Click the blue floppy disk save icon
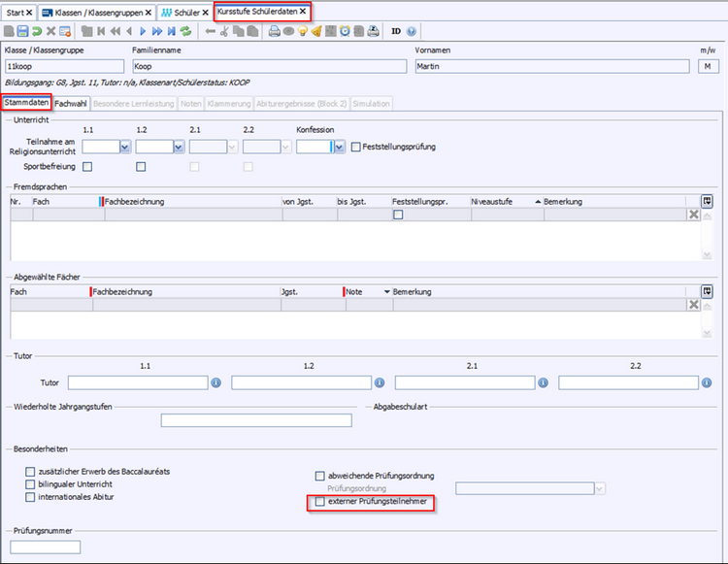This screenshot has height=564, width=728. tap(22, 31)
